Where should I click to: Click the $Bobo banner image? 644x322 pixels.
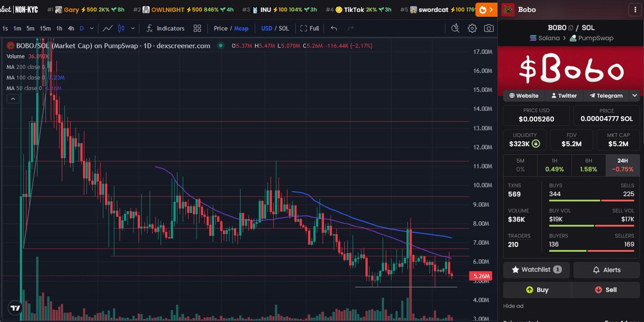click(571, 68)
